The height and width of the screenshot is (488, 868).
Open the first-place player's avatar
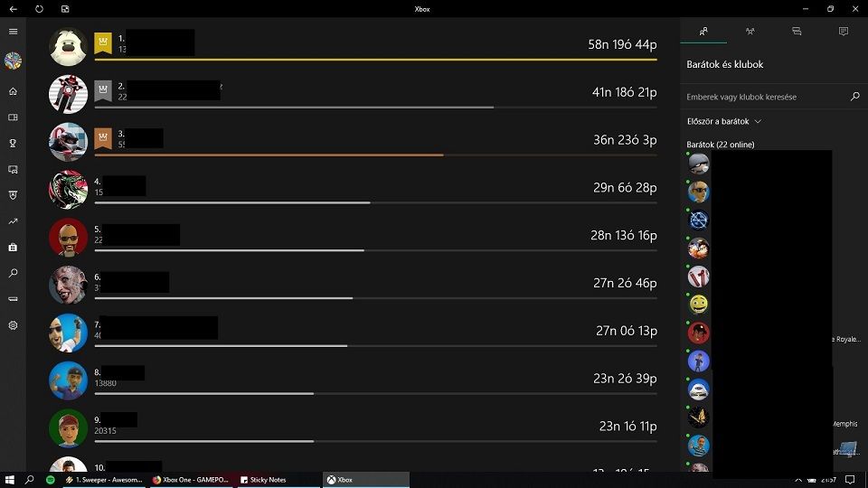(68, 47)
